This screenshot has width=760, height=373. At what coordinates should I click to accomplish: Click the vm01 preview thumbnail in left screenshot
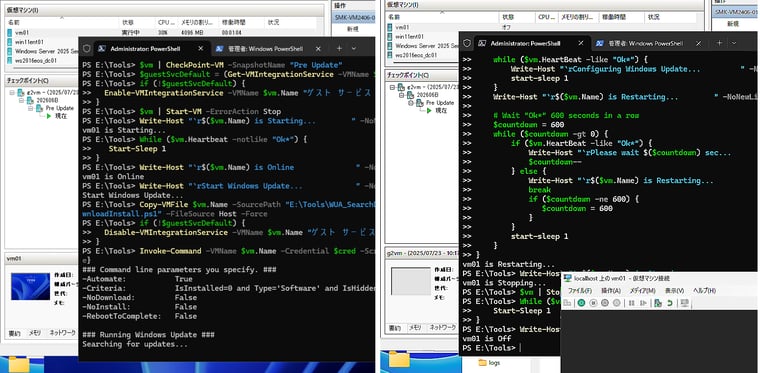click(31, 286)
